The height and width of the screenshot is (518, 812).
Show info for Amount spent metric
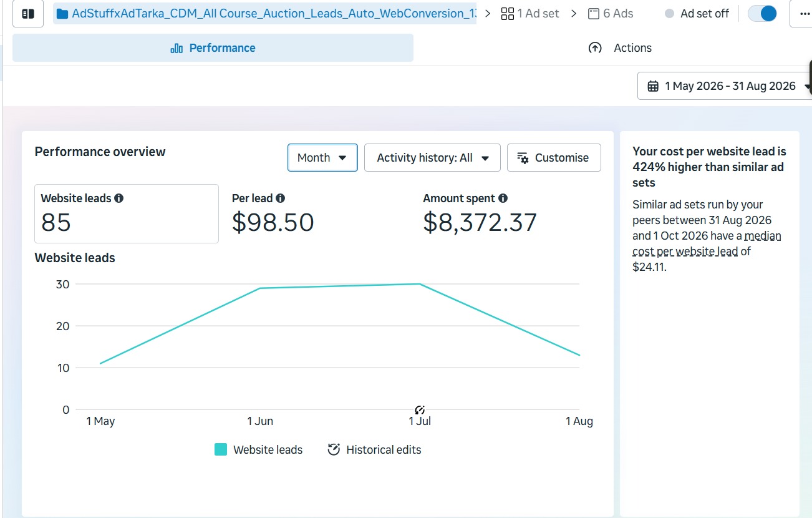pos(503,198)
